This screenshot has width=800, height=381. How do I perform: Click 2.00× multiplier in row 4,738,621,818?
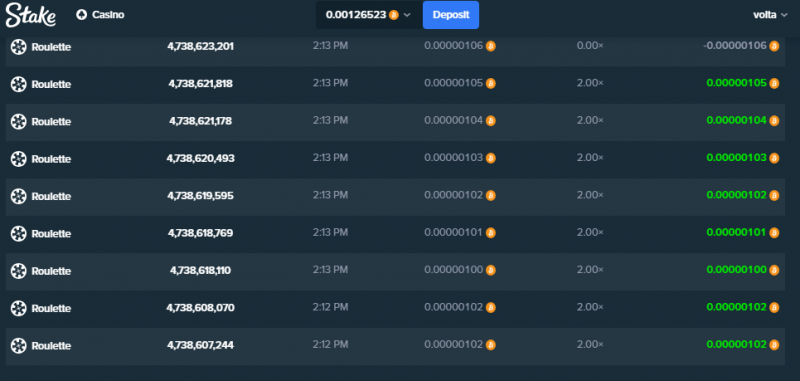pyautogui.click(x=590, y=83)
